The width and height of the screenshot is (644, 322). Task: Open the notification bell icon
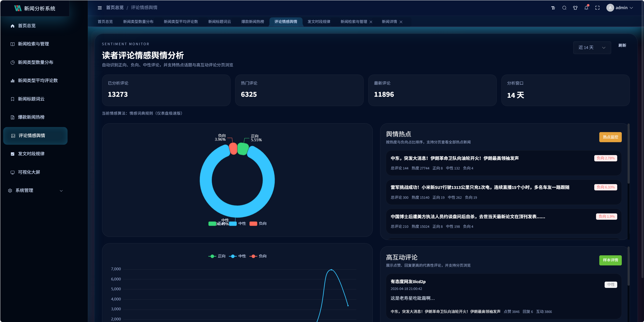[x=586, y=8]
